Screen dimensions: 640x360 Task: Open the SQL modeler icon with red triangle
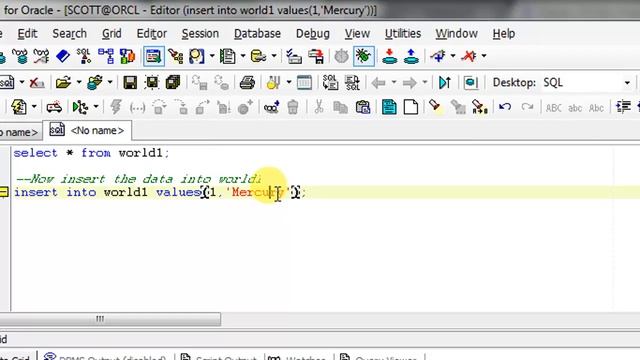[x=84, y=56]
